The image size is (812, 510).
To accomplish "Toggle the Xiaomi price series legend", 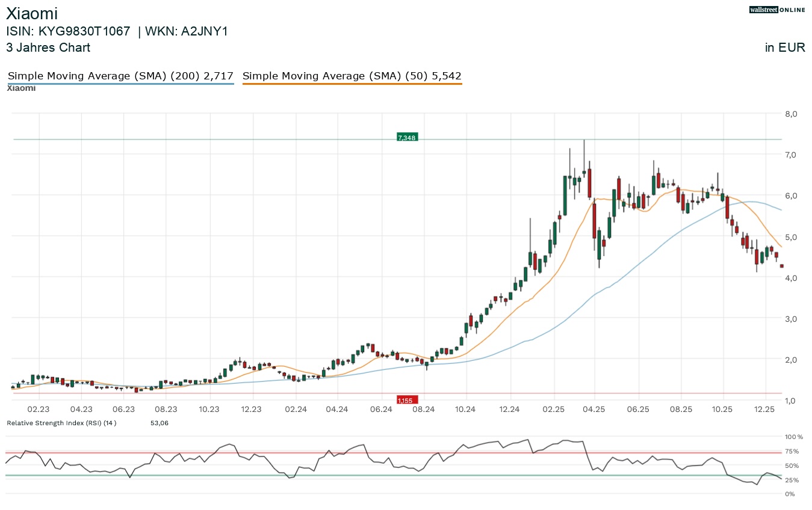I will click(x=20, y=88).
